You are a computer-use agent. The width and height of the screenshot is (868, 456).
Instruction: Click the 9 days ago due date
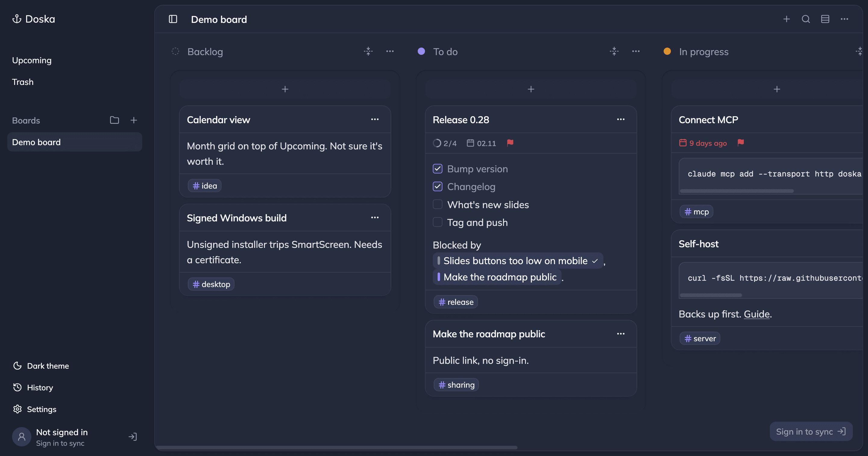(x=703, y=143)
